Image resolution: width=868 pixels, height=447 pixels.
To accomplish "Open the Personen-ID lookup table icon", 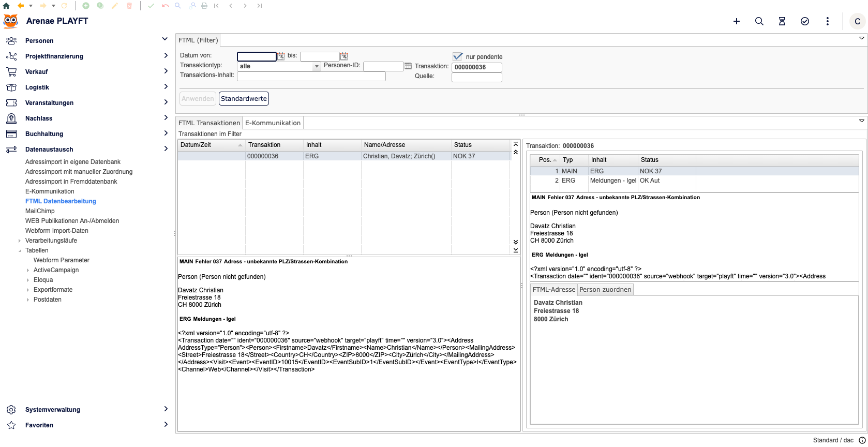I will pyautogui.click(x=408, y=66).
